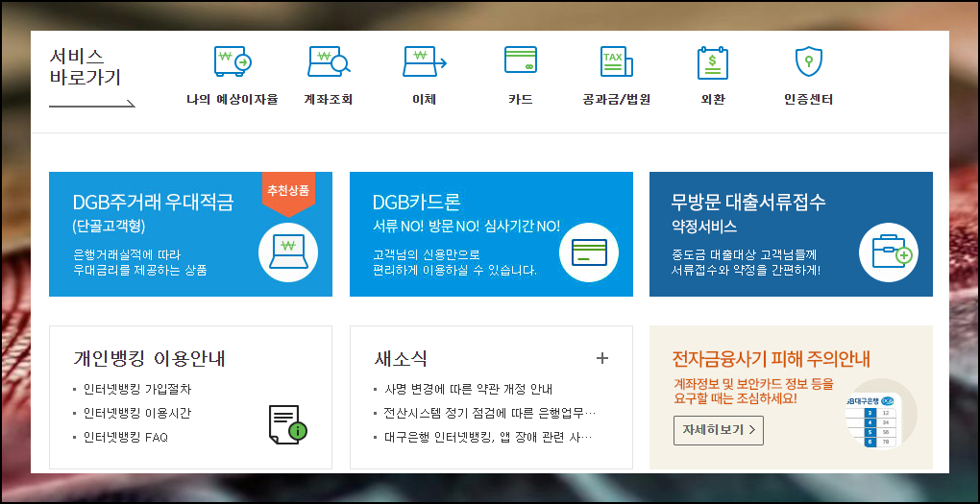Click the 계좌조회 magnifier icon

329,61
